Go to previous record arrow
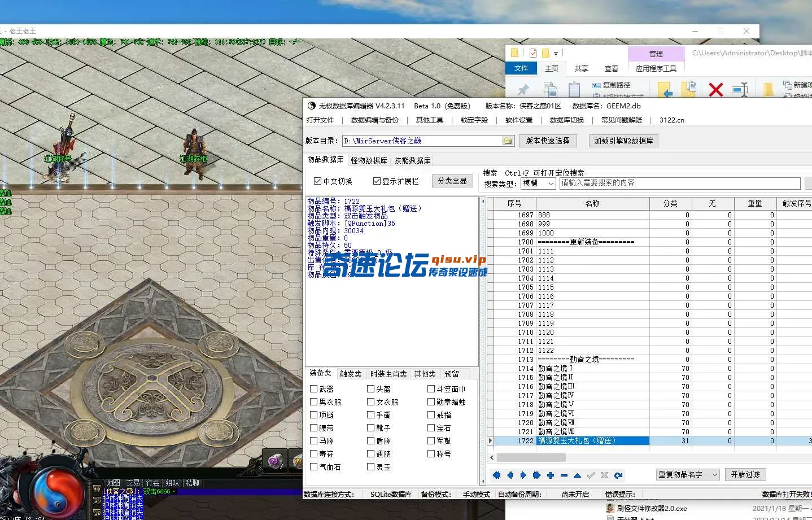 [x=510, y=475]
